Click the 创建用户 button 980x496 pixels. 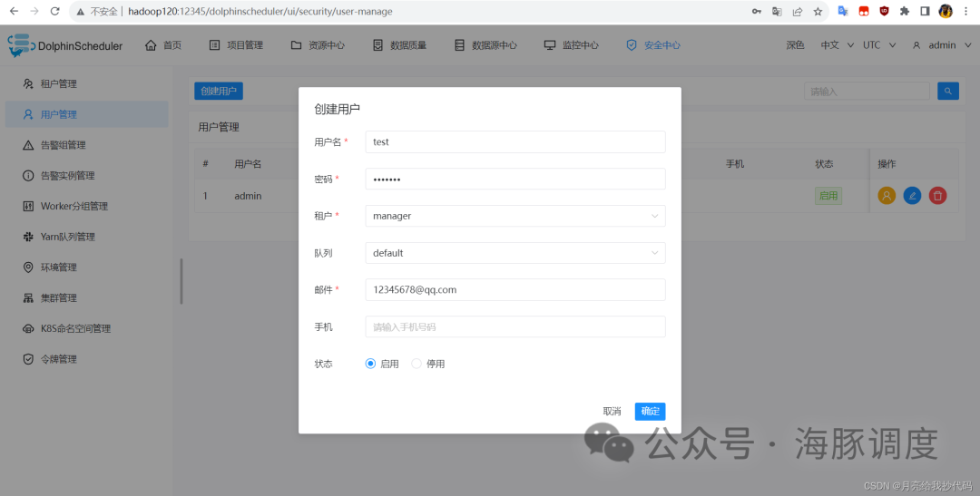[219, 92]
